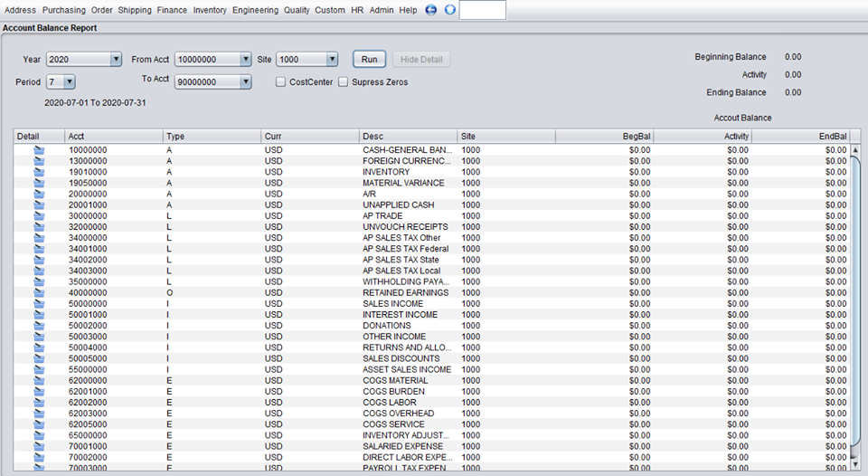Open the Engineering menu

click(x=255, y=10)
